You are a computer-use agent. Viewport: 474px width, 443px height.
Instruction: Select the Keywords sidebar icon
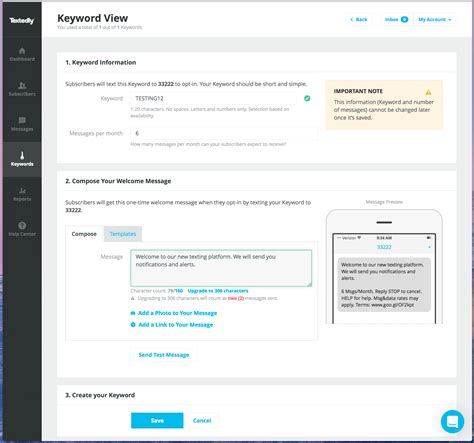tap(22, 156)
